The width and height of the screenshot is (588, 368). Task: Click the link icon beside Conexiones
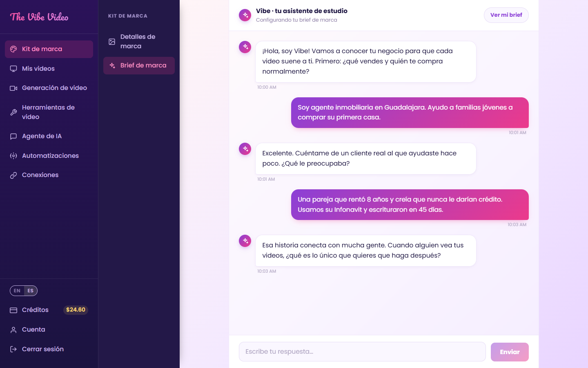coord(13,175)
